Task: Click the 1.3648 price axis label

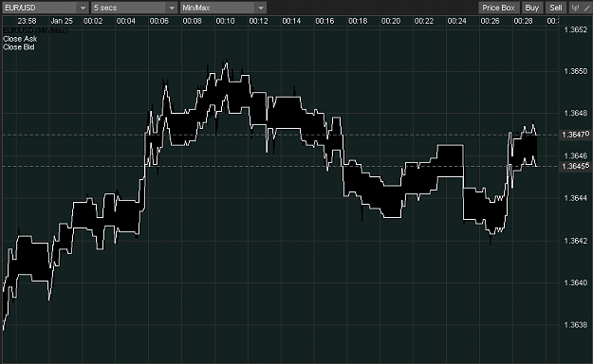Action: [x=575, y=114]
